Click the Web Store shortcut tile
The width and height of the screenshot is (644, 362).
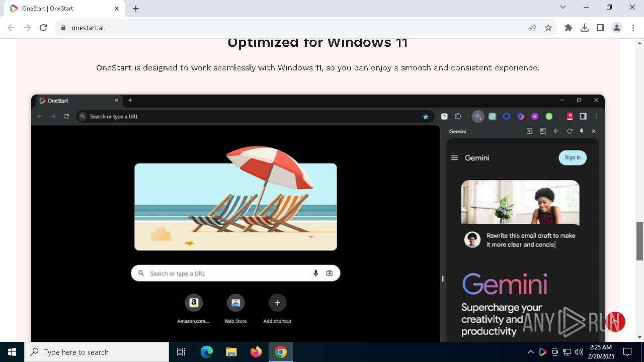(235, 308)
